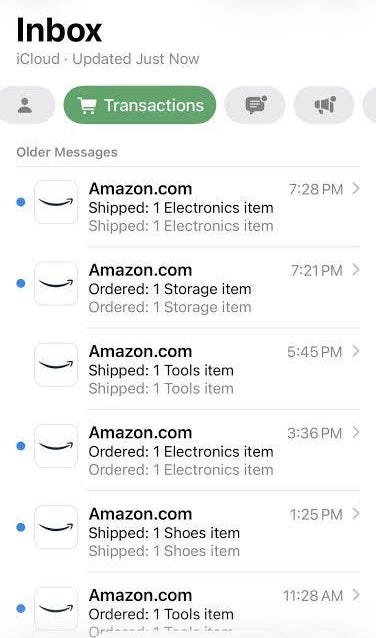The height and width of the screenshot is (638, 376).
Task: Open chevron on the 7:28 PM Electronics email
Action: [x=356, y=188]
